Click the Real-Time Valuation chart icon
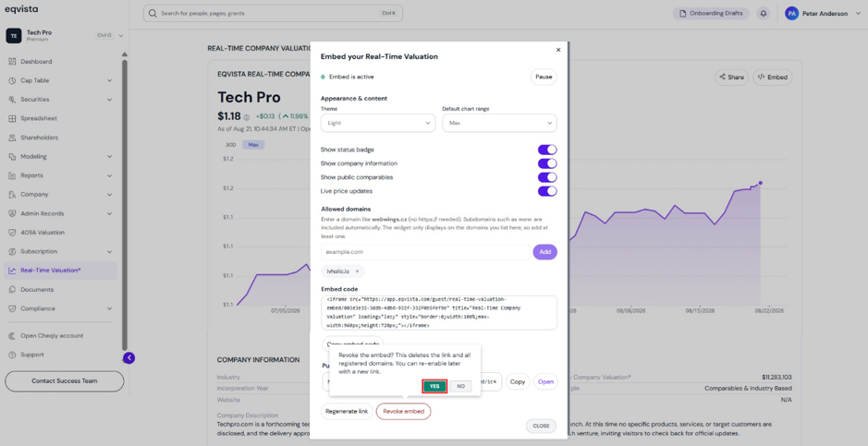Image resolution: width=868 pixels, height=446 pixels. pos(12,271)
